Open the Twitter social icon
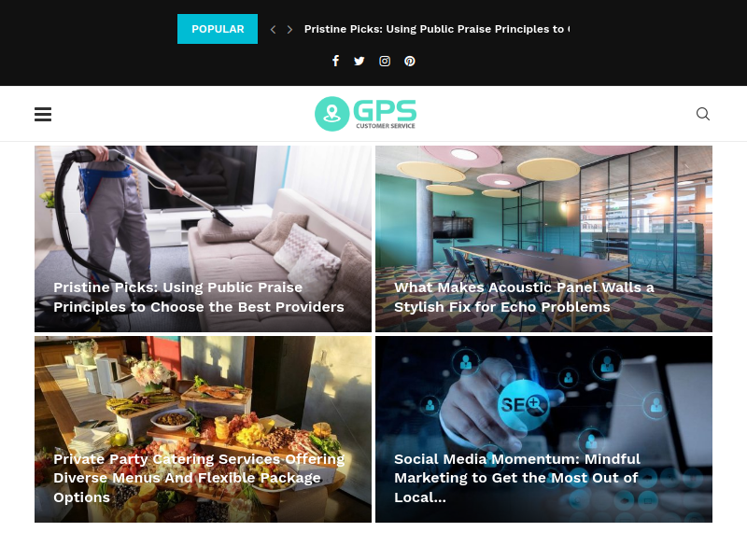The height and width of the screenshot is (560, 747). [x=359, y=61]
